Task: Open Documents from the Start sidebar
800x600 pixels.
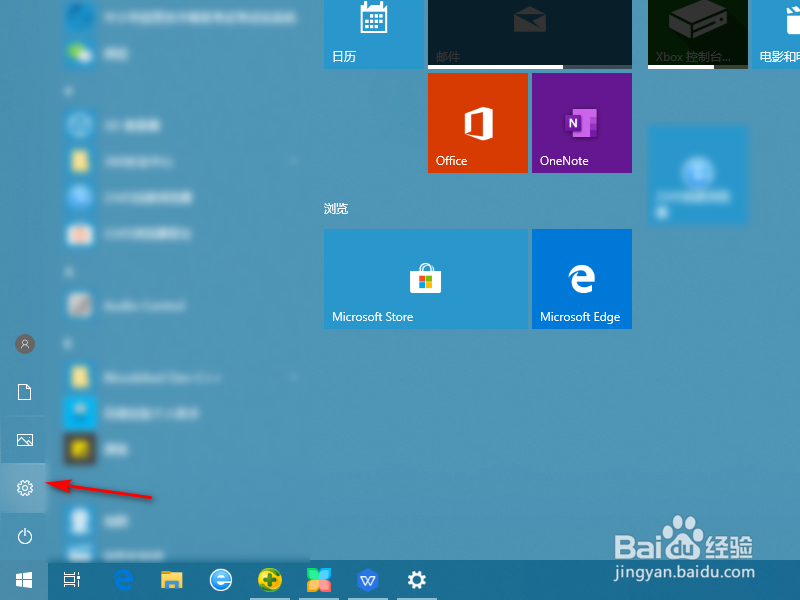Action: (x=23, y=392)
